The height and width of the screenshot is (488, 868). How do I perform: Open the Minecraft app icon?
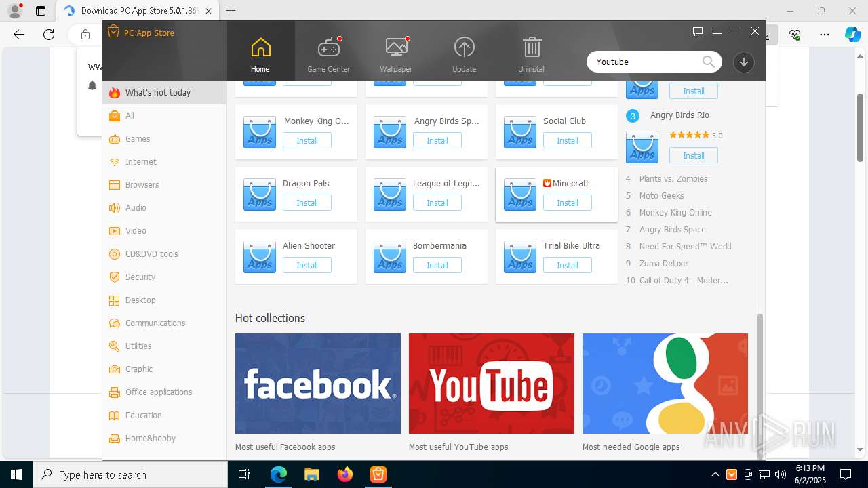pyautogui.click(x=520, y=195)
